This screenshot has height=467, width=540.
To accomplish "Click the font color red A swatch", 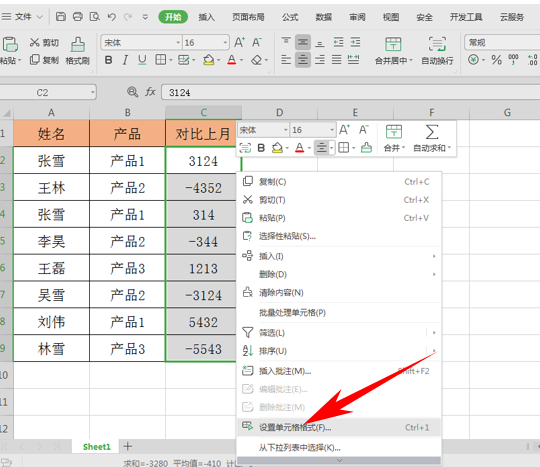I will click(232, 60).
